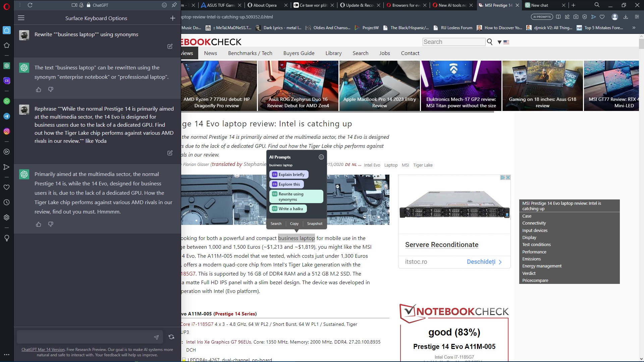The width and height of the screenshot is (644, 362).
Task: Open My Flow in sidebar
Action: point(7,167)
